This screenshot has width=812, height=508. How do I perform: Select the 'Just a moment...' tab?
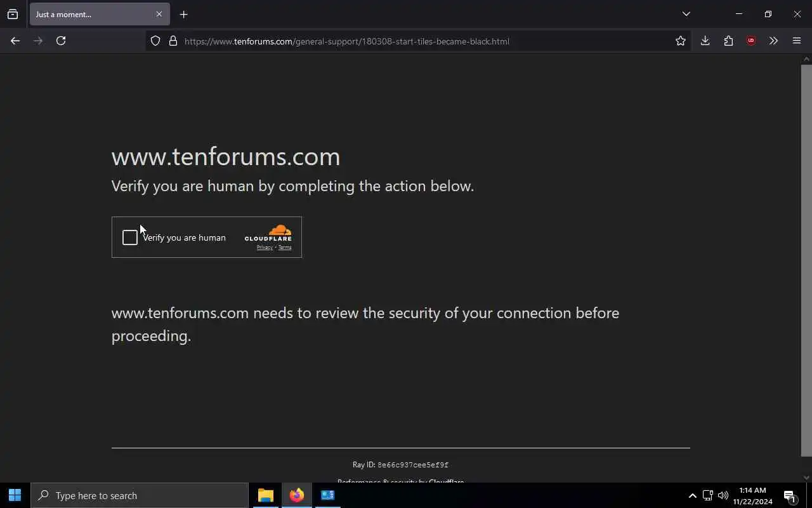pos(100,14)
